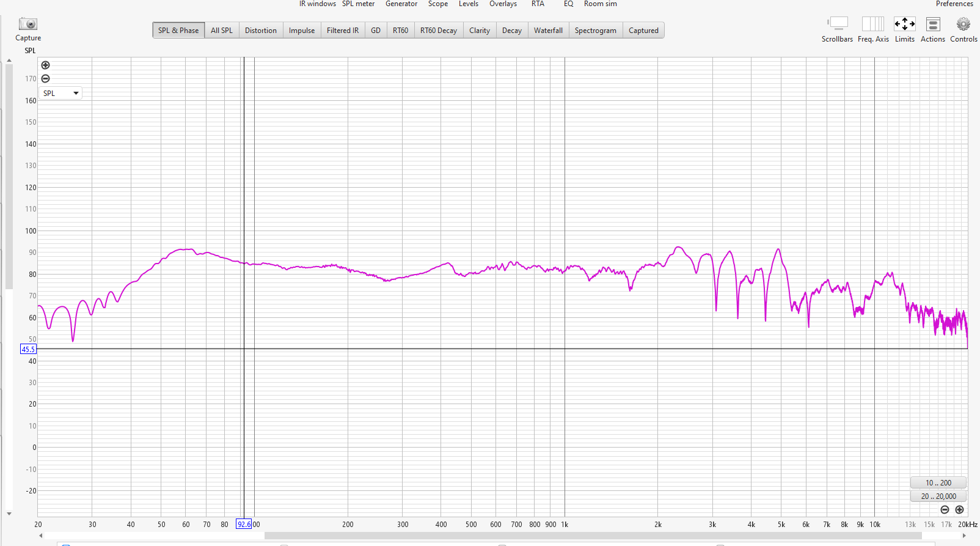980x546 pixels.
Task: Open the Limits icon
Action: coord(905,24)
